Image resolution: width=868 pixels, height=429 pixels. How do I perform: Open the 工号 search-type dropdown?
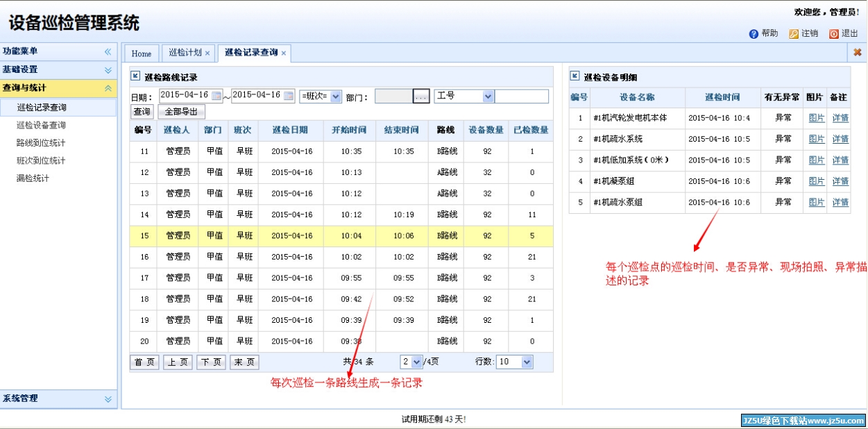point(463,96)
